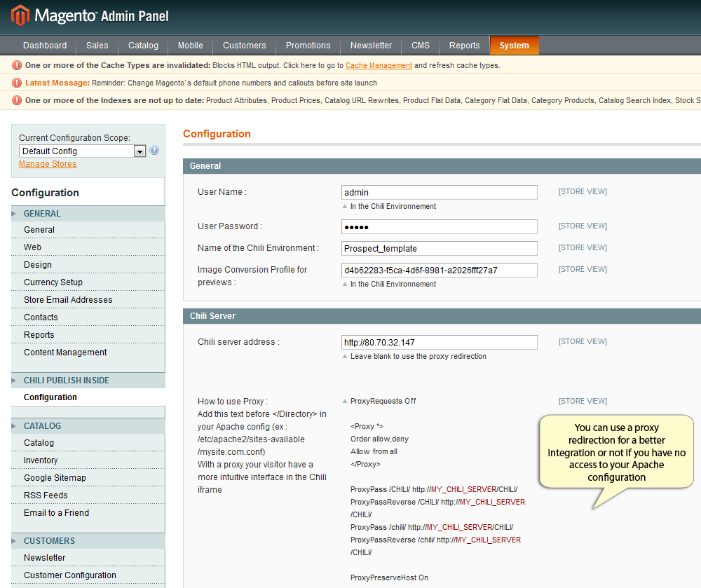Image resolution: width=701 pixels, height=588 pixels.
Task: Click the Magento logo icon
Action: point(20,15)
